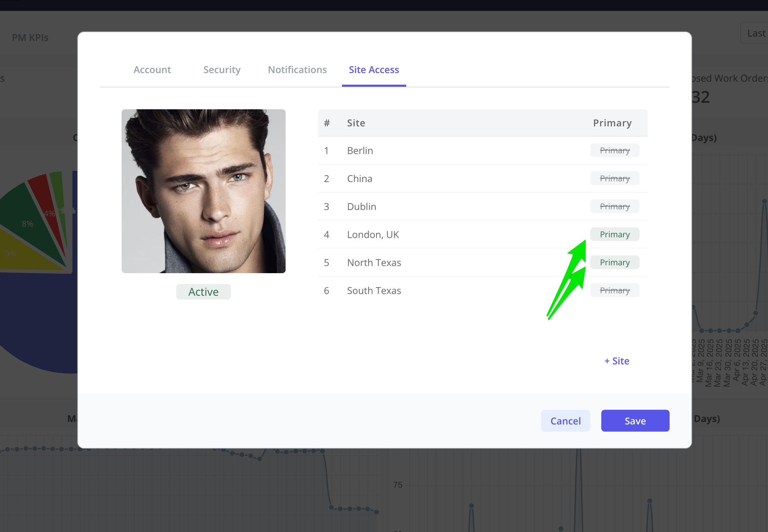This screenshot has width=768, height=532.
Task: Set Berlin as primary site
Action: tap(615, 150)
